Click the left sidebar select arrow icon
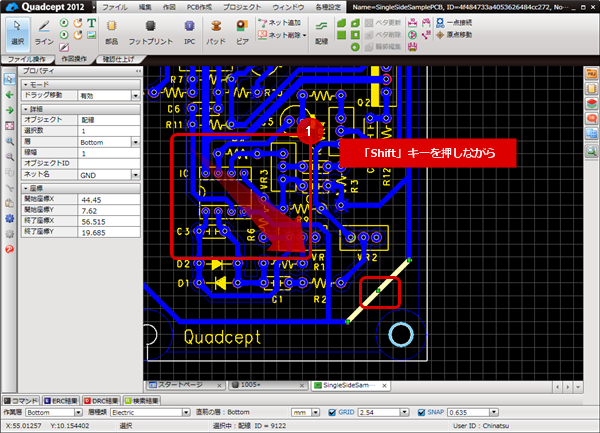 tap(10, 79)
